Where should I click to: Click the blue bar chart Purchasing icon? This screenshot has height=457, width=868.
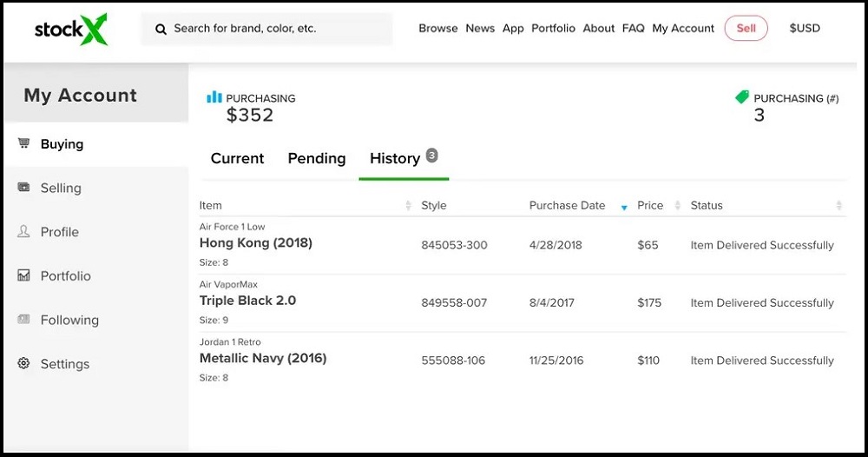point(214,97)
